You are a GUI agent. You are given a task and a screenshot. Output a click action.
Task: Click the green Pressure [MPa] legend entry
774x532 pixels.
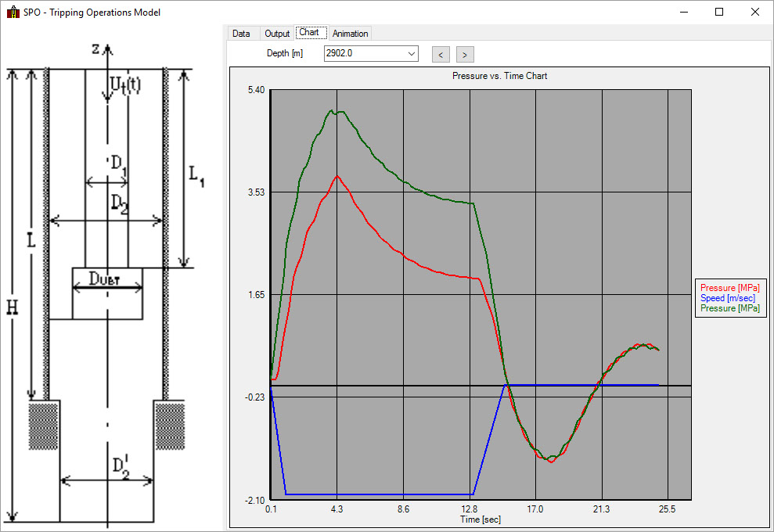click(x=729, y=308)
